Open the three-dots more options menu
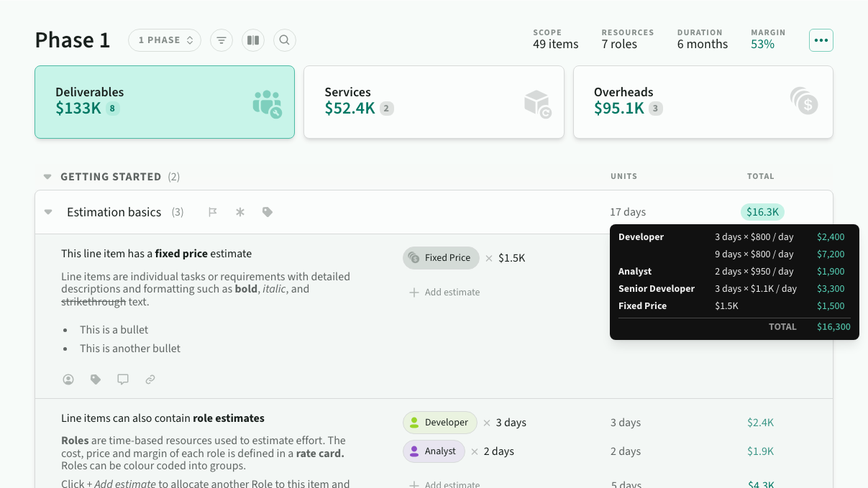The image size is (868, 488). [821, 40]
